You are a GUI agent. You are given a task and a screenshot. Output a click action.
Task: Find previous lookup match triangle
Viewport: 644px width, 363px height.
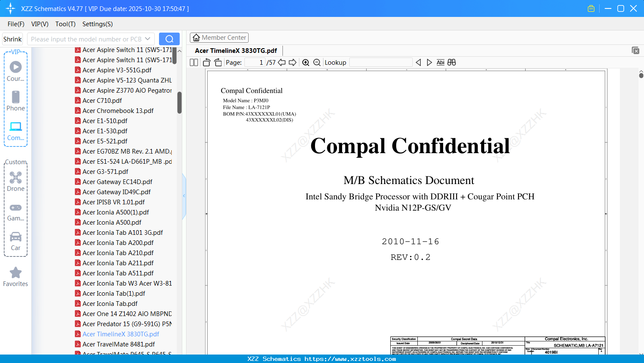[x=418, y=63]
